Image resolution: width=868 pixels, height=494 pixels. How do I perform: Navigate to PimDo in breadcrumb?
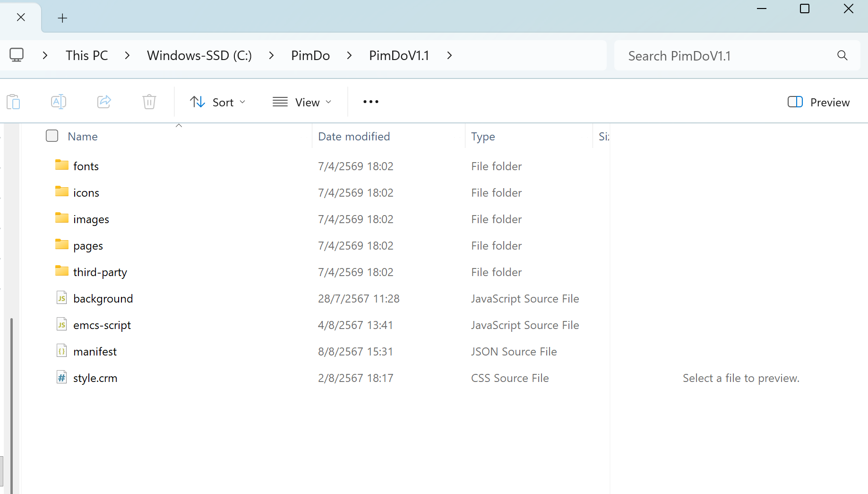[310, 56]
